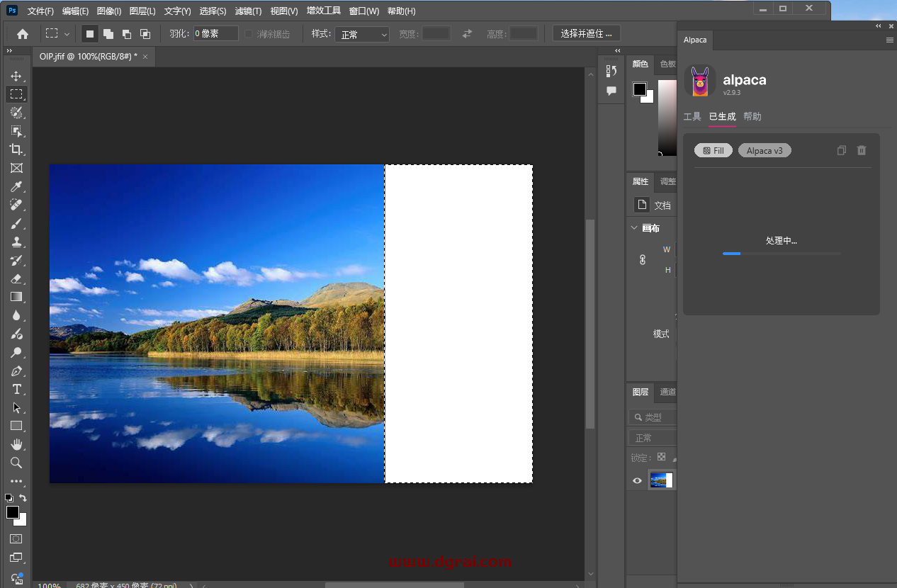The image size is (897, 588).
Task: Toggle the 消除锯齿 anti-alias checkbox
Action: [249, 34]
